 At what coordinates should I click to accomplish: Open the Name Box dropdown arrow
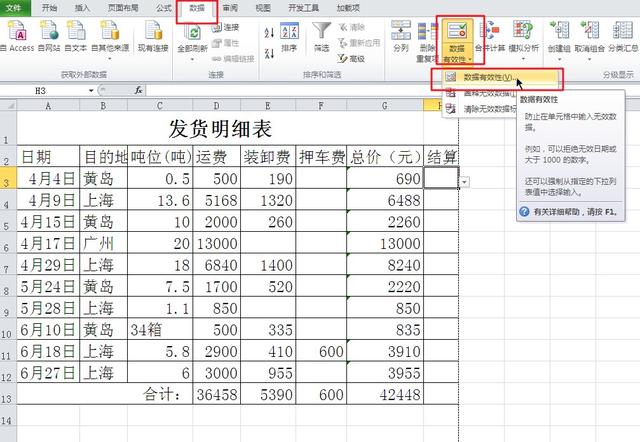(91, 90)
